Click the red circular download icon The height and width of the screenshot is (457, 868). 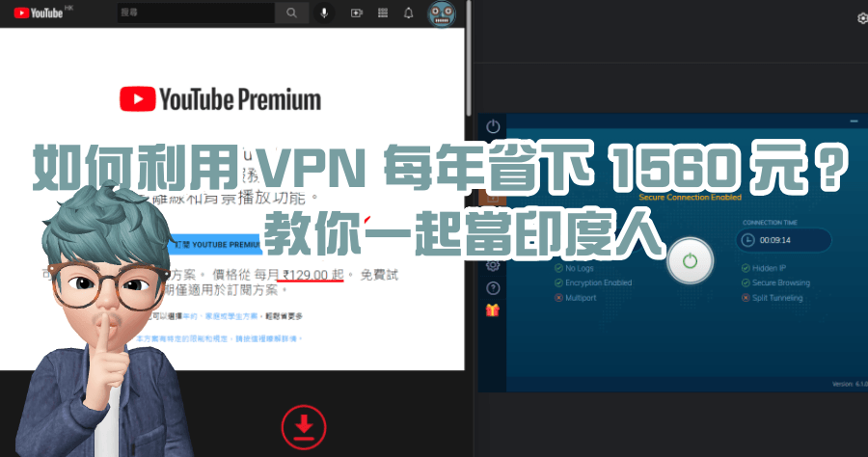304,427
